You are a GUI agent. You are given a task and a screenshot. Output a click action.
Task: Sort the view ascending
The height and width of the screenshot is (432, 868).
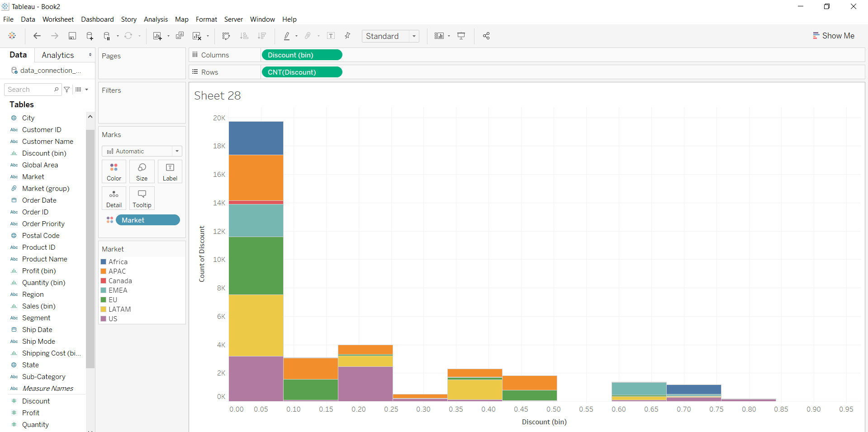click(x=244, y=36)
